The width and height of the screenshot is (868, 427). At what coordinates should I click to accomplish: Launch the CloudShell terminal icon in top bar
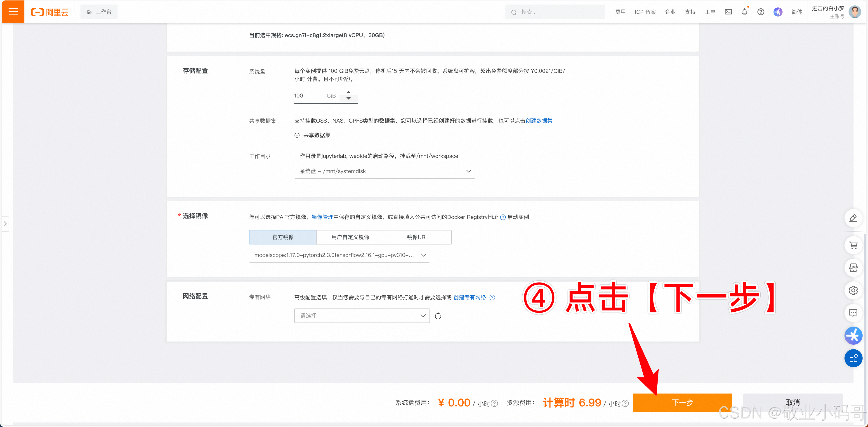(x=728, y=12)
